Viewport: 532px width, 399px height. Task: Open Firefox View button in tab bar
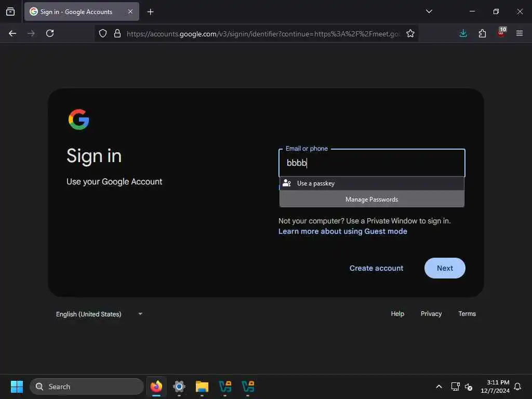click(x=10, y=11)
